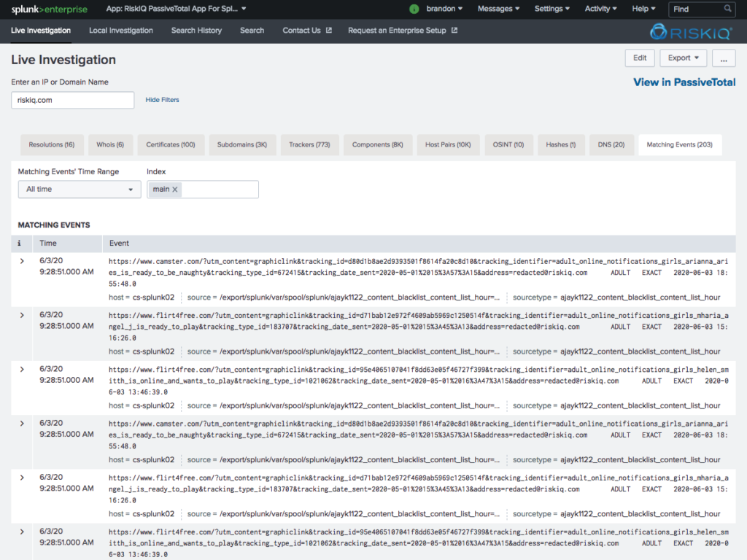Select the Whois (6) tab

click(x=110, y=145)
